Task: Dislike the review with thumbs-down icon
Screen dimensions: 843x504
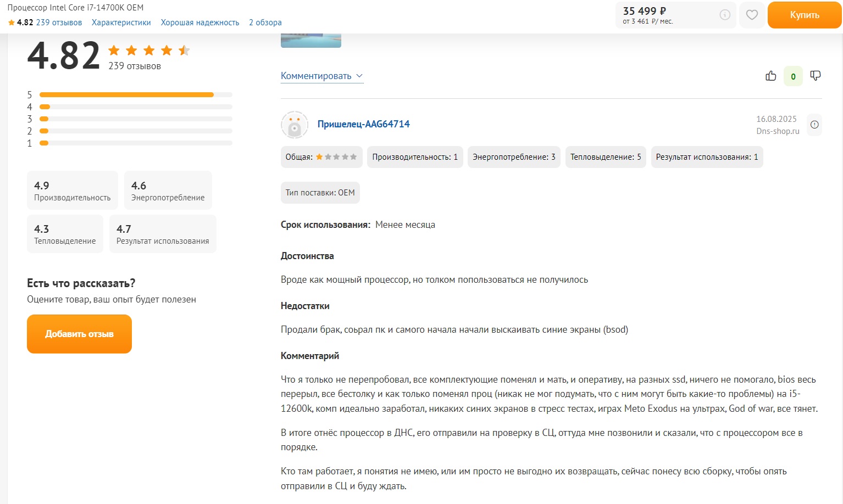Action: (816, 76)
